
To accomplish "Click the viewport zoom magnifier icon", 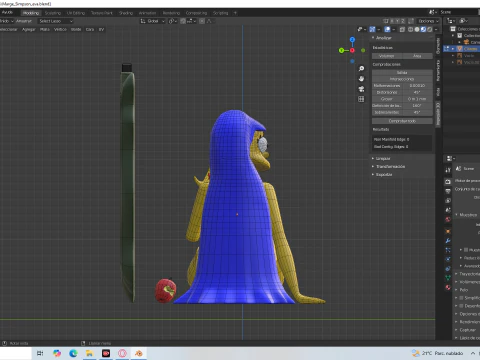I will tap(361, 69).
